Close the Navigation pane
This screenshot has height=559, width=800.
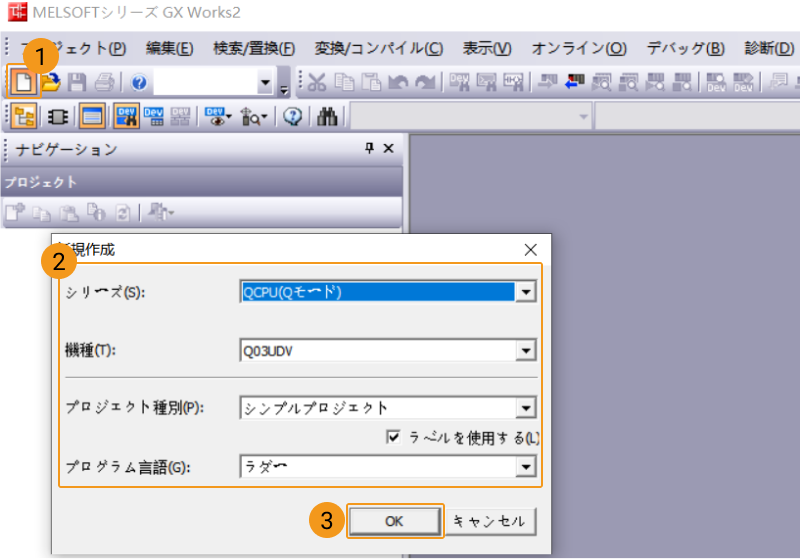[388, 148]
